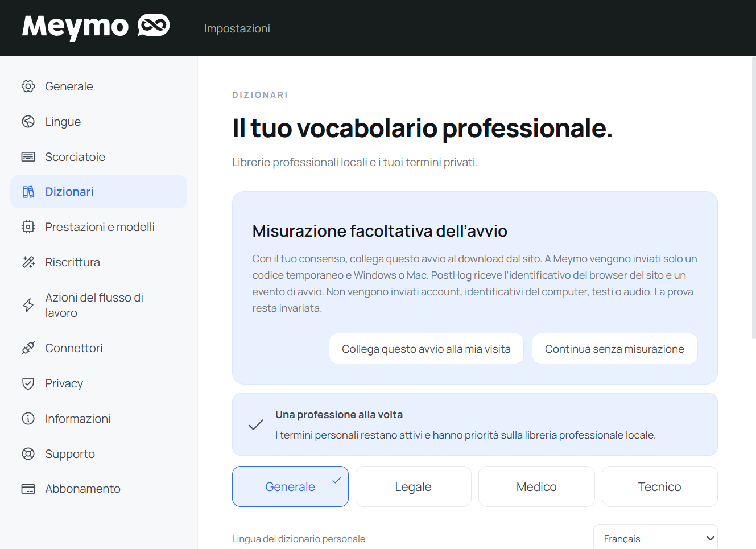Open Riscrittura settings
The width and height of the screenshot is (756, 549).
(98, 262)
